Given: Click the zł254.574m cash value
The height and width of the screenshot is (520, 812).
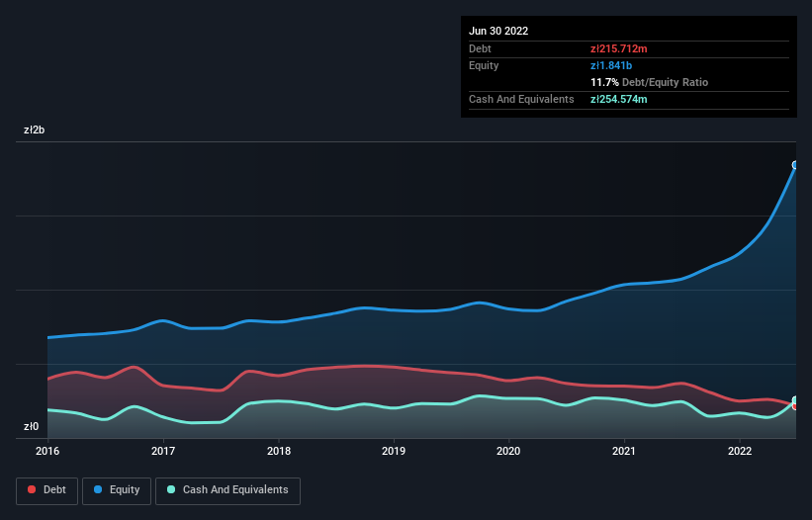Looking at the screenshot, I should click(619, 99).
